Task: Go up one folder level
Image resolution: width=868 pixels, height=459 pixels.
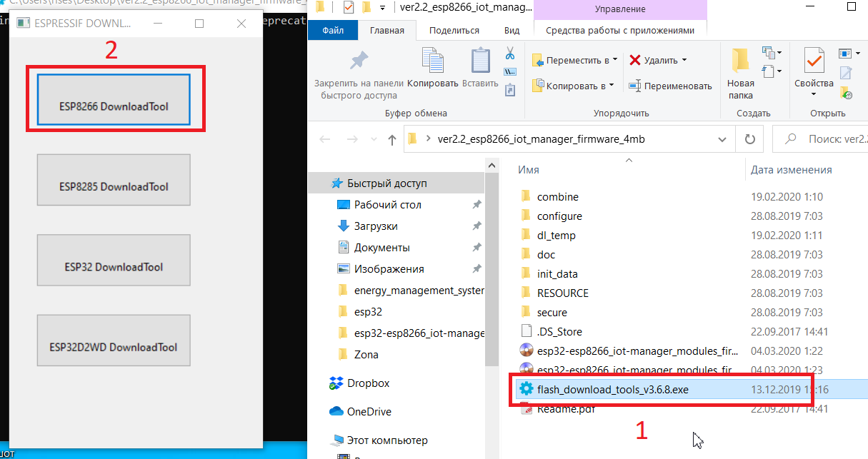Action: coord(391,140)
